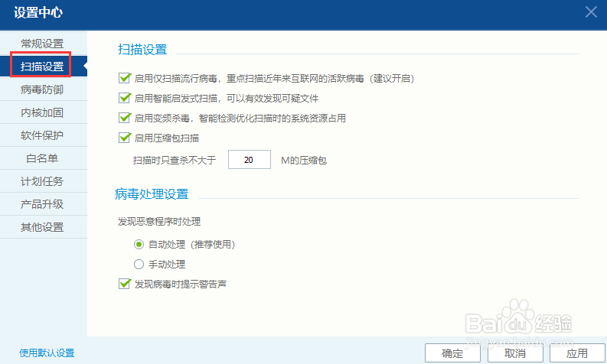This screenshot has height=364, width=607.
Task: Choose 手动处理 radio option
Action: point(139,264)
